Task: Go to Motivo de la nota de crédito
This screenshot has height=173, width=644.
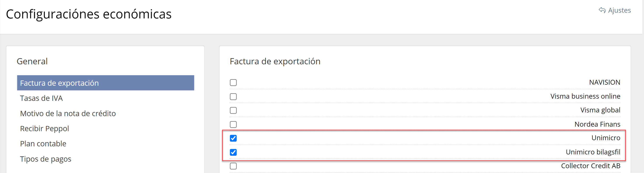Action: [x=68, y=114]
